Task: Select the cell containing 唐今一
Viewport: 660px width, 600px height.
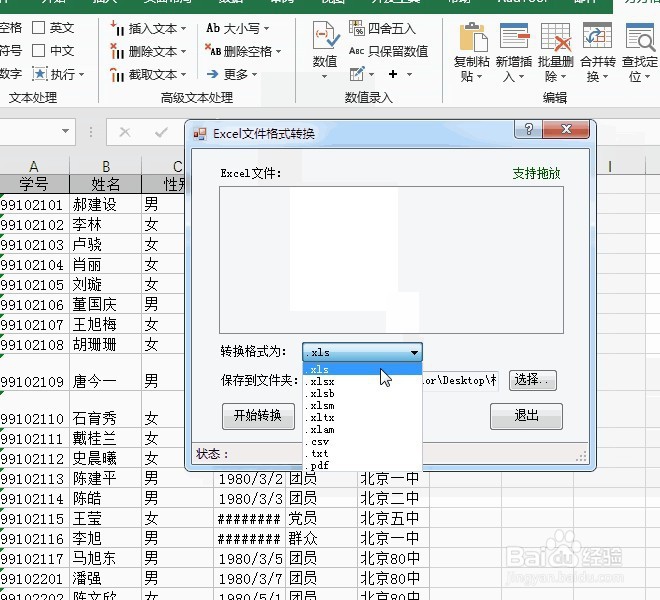Action: (106, 373)
